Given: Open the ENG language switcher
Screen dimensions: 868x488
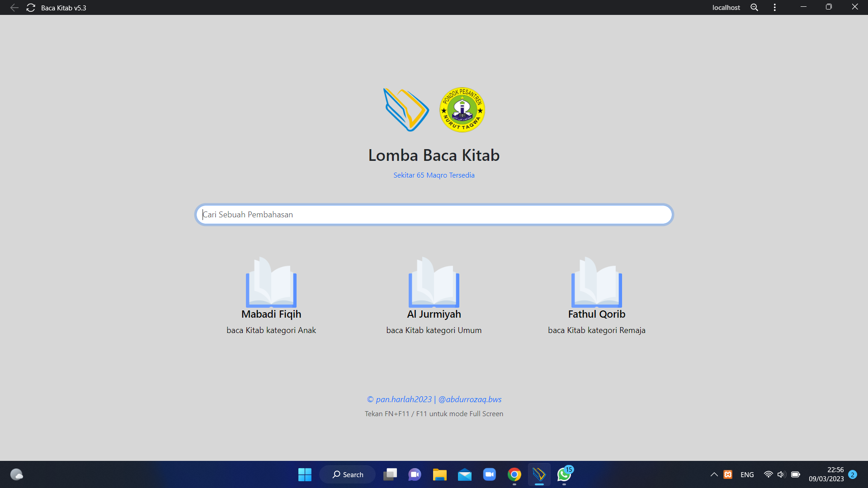Looking at the screenshot, I should [747, 474].
